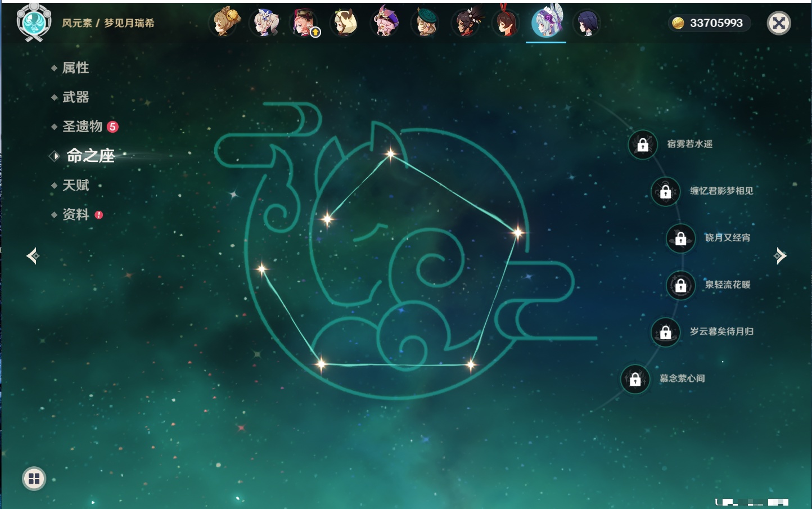812x509 pixels.
Task: Click the lock icon for 慕念萦心间
Action: tap(635, 379)
